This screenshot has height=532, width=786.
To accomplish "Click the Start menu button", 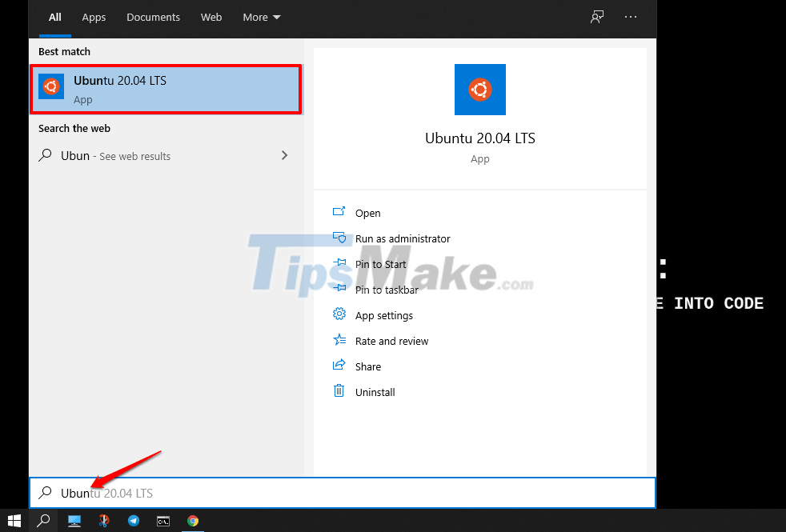I will click(x=14, y=521).
